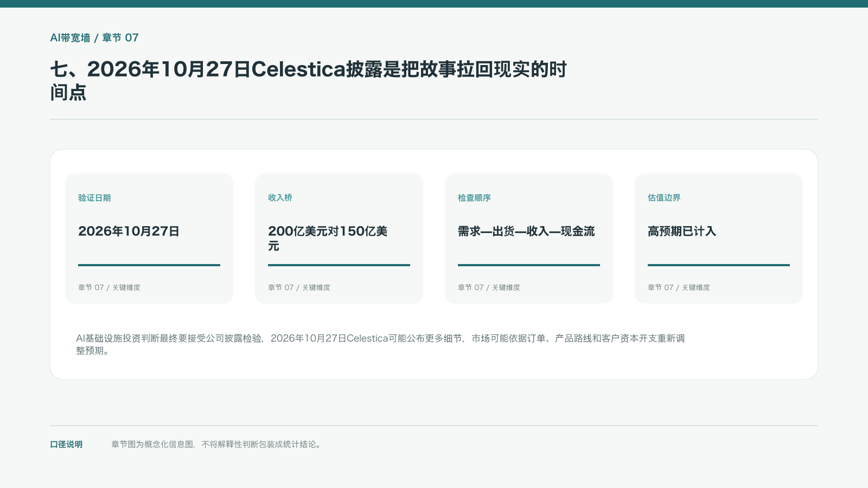
Task: Click the "估值边界" card label
Action: point(664,198)
